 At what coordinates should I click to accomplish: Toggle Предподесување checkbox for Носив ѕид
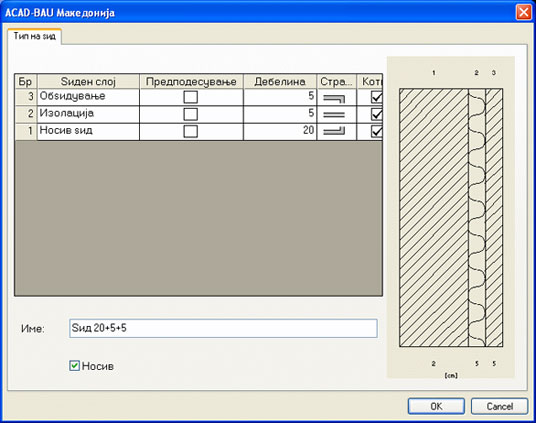coord(190,131)
